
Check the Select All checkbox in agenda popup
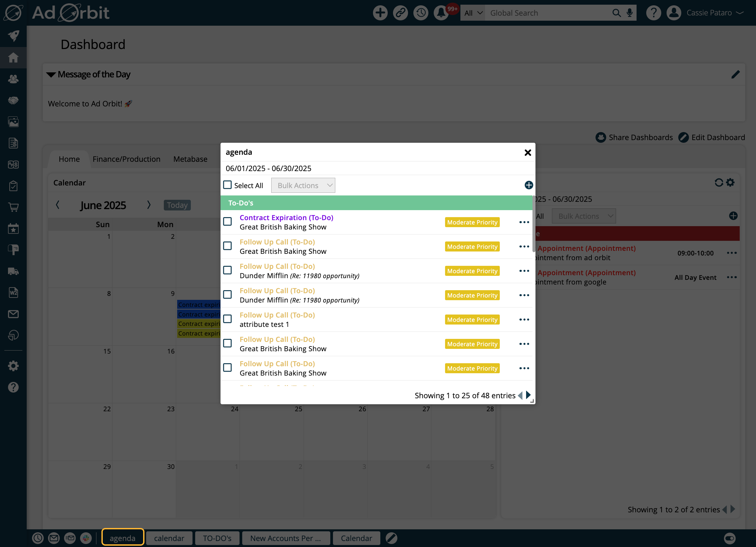(x=227, y=185)
